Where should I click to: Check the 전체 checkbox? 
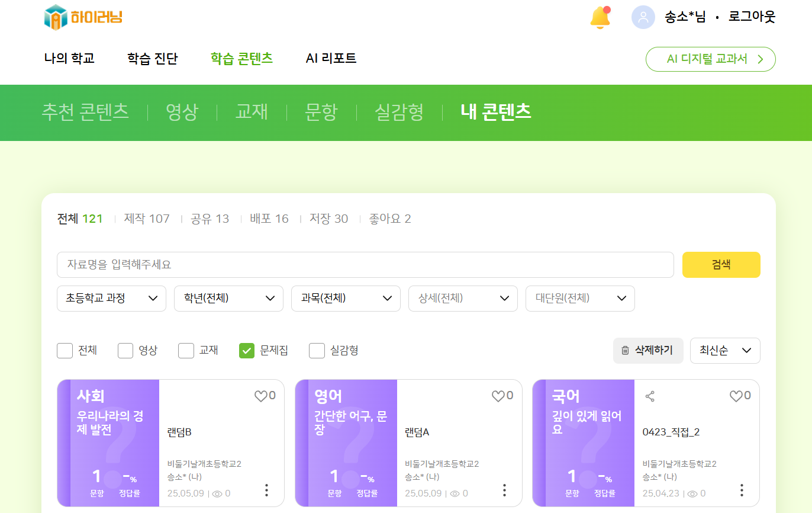pyautogui.click(x=65, y=351)
